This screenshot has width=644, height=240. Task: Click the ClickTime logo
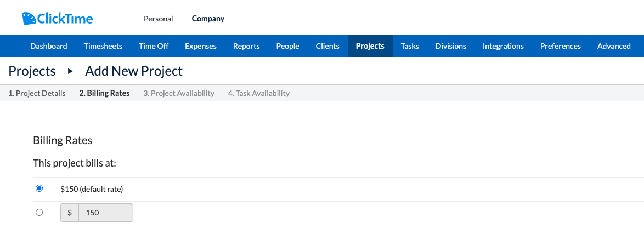[x=58, y=19]
